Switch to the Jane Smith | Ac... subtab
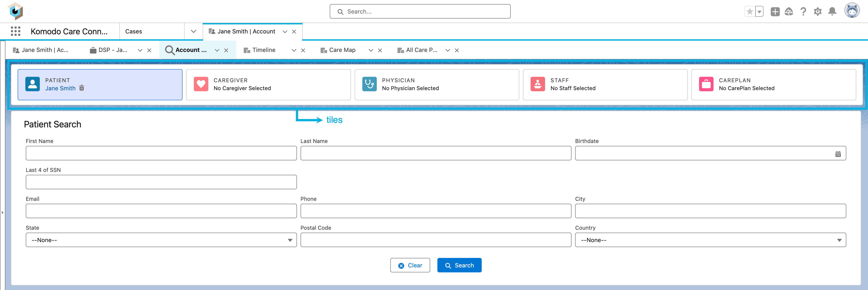Image resolution: width=868 pixels, height=290 pixels. [x=40, y=50]
